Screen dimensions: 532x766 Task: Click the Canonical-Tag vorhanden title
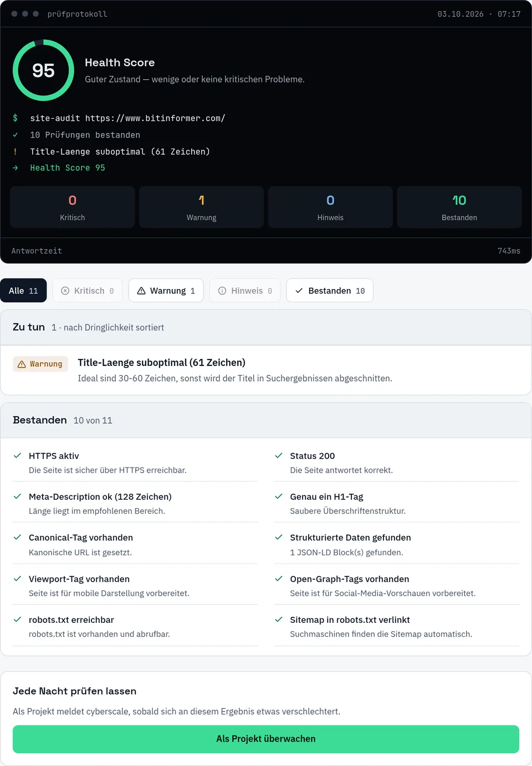coord(81,538)
